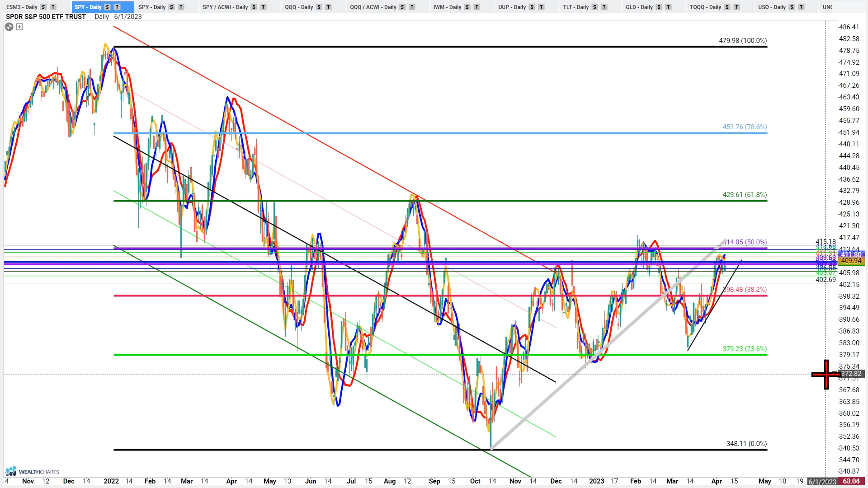Click the 6/1/2023 date tag on the time axis

[822, 482]
